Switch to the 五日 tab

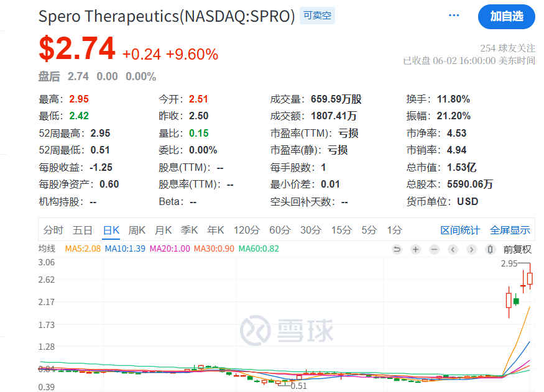click(x=82, y=230)
